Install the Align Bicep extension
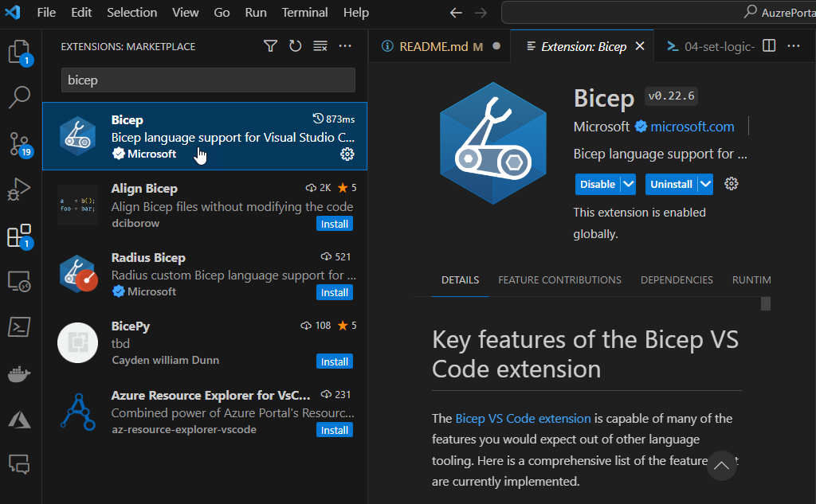Image resolution: width=816 pixels, height=504 pixels. pyautogui.click(x=335, y=224)
